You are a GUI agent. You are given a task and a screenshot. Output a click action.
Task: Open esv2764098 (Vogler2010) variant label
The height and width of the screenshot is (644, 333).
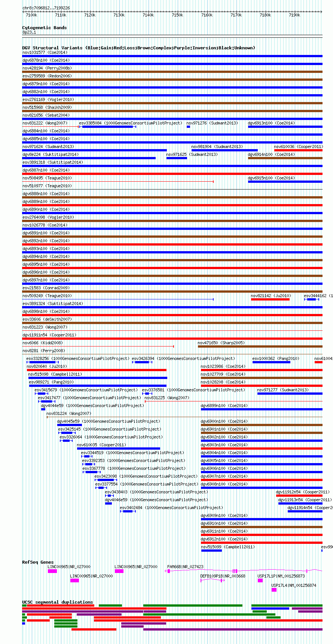[x=48, y=217]
